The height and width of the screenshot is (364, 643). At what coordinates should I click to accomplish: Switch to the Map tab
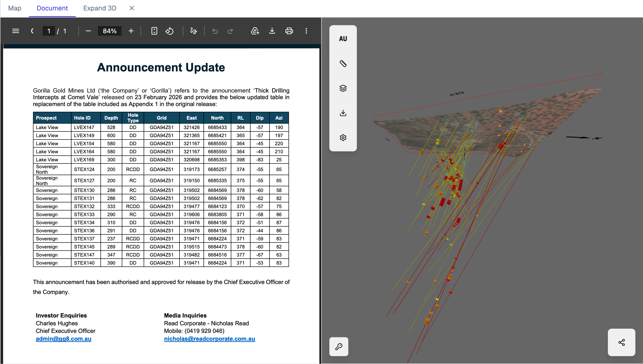pos(14,8)
